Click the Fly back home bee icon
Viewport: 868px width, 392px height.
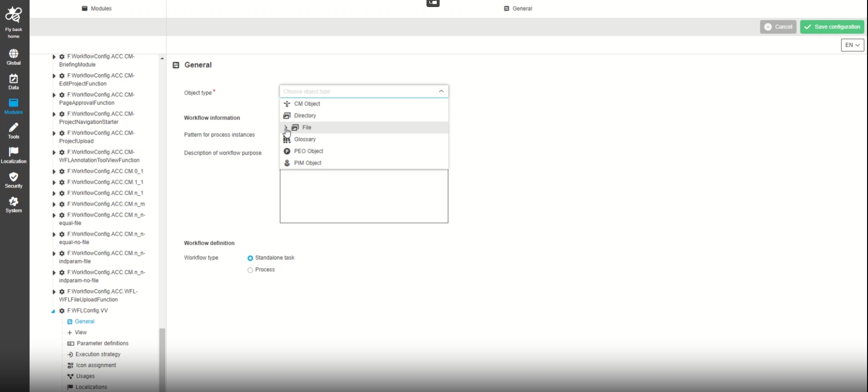coord(14,16)
